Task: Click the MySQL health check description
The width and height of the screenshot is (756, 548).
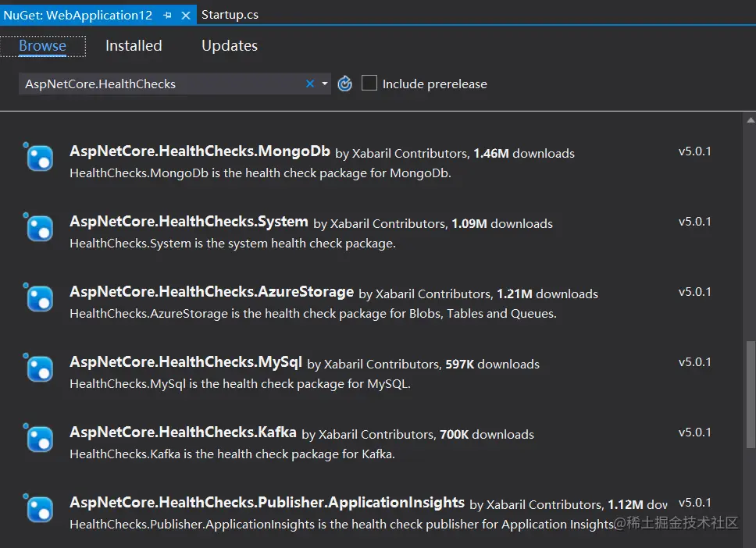Action: pos(240,384)
